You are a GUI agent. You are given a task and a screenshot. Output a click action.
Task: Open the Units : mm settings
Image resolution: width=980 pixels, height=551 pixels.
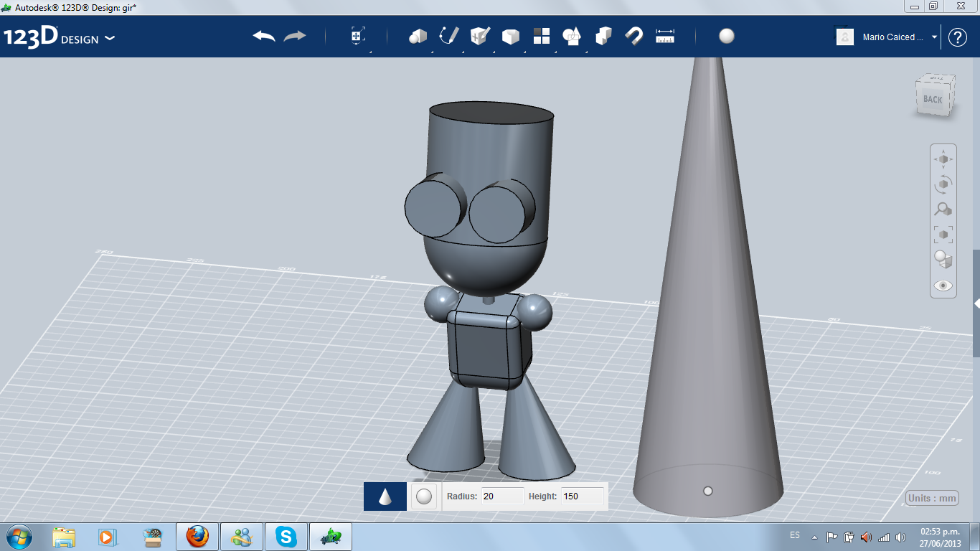pos(933,498)
